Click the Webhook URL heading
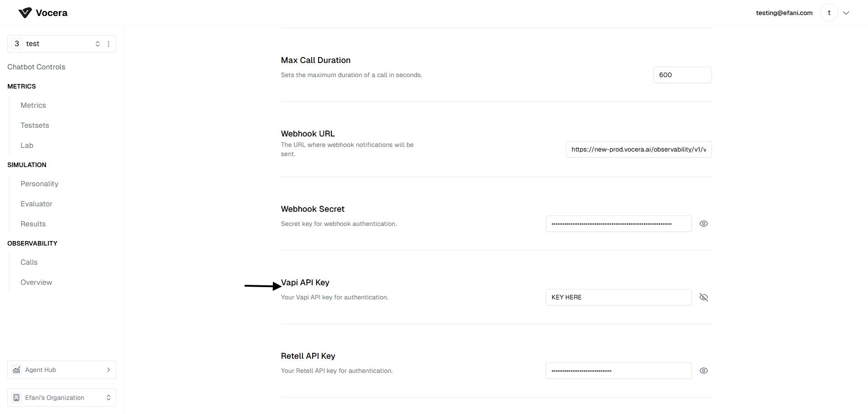 pyautogui.click(x=308, y=134)
